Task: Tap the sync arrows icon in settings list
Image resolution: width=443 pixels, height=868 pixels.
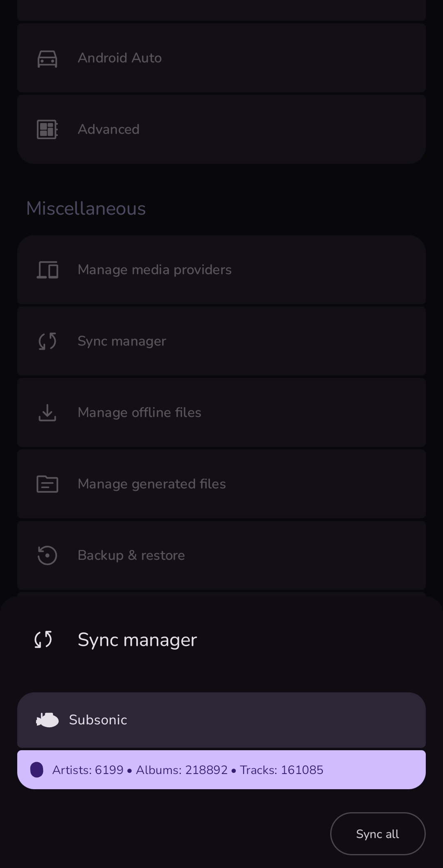Action: (x=47, y=341)
